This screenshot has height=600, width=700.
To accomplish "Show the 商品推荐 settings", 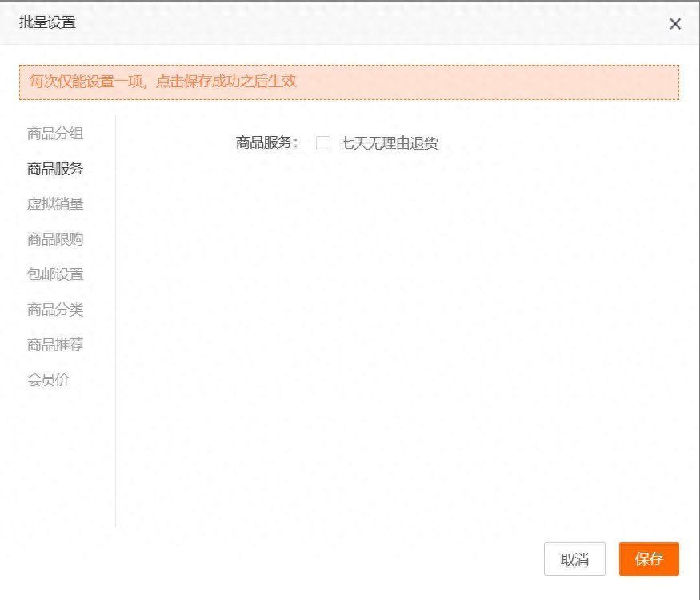I will coord(55,345).
